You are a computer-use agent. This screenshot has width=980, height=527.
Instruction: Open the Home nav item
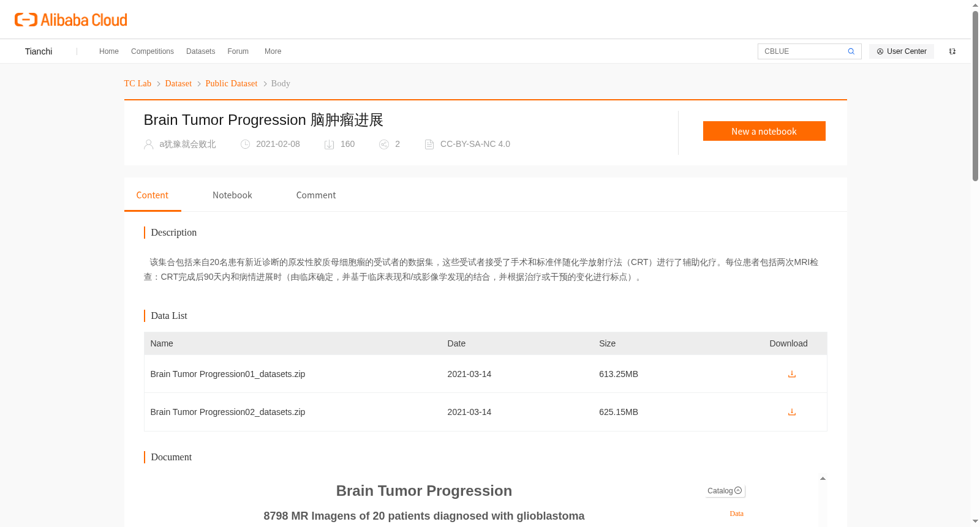pos(109,51)
